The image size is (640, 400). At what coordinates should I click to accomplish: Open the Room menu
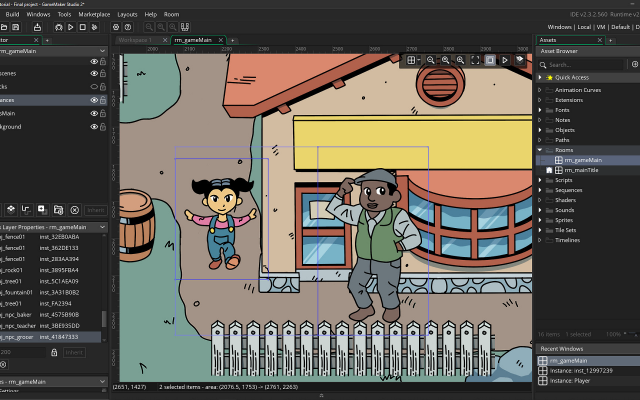pyautogui.click(x=171, y=14)
